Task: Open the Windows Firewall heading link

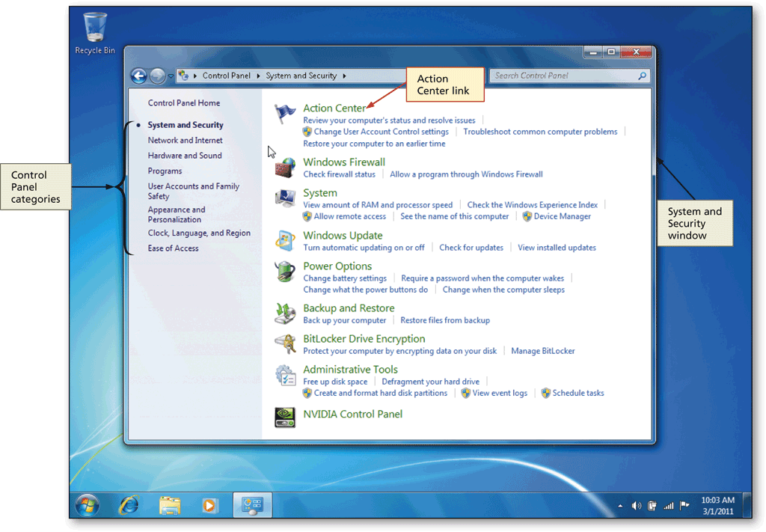Action: [344, 162]
